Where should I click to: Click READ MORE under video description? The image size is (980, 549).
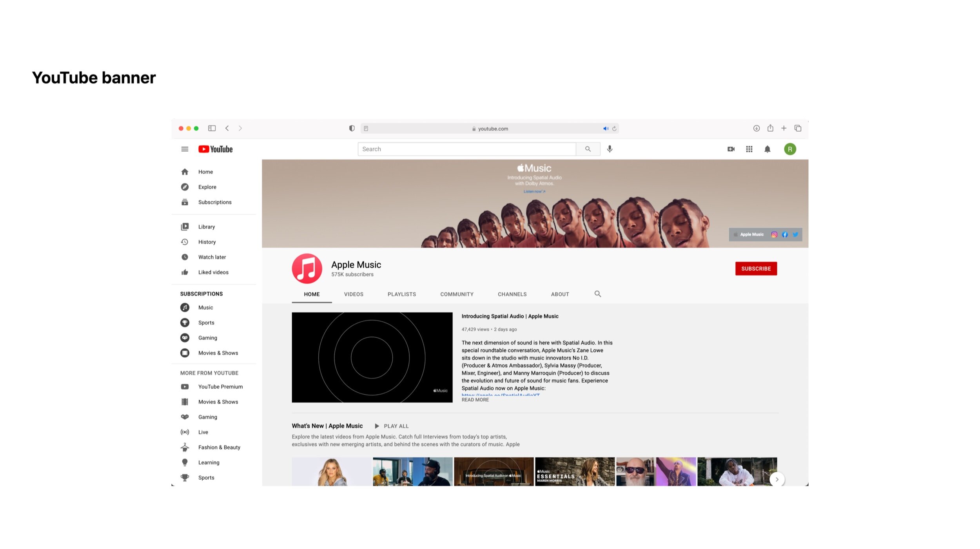475,400
